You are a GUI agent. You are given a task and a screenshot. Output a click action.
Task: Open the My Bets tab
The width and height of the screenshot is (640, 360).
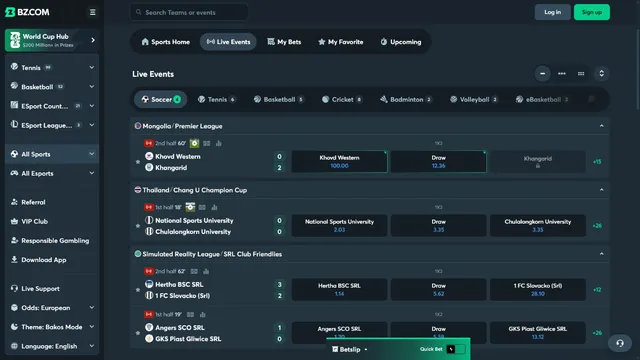[x=284, y=42]
